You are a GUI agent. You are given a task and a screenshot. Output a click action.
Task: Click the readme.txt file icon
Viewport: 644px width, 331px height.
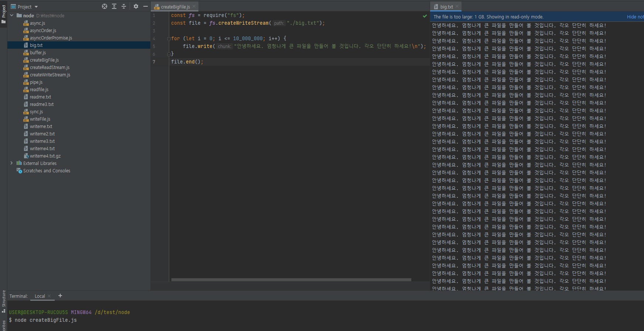coord(26,97)
